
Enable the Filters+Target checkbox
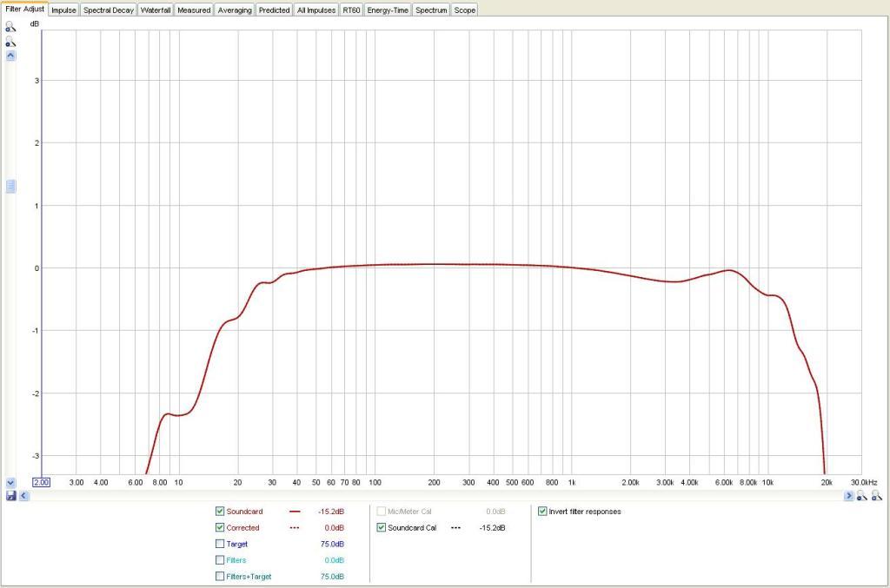click(x=220, y=576)
